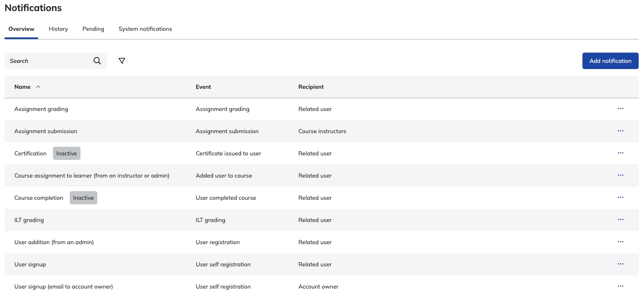The height and width of the screenshot is (298, 644).
Task: Open options menu for Course completion row
Action: pos(621,197)
